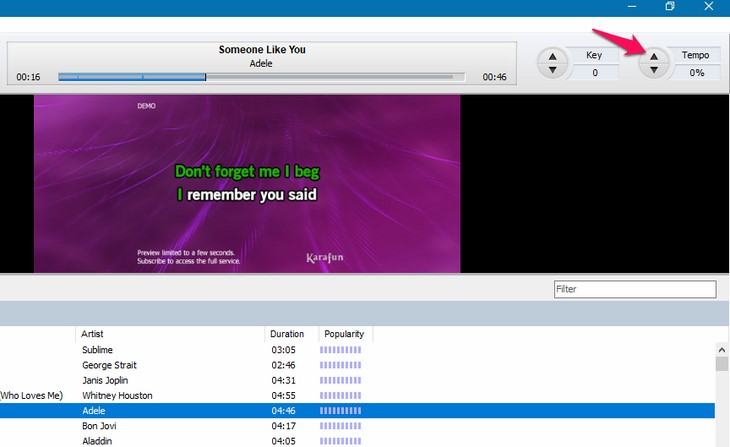The width and height of the screenshot is (730, 447).
Task: Close the KaraFun window
Action: coord(709,6)
